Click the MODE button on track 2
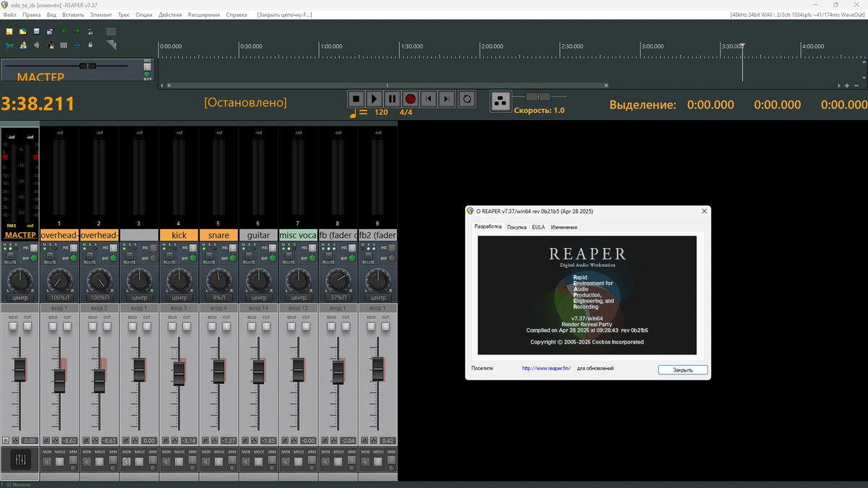The height and width of the screenshot is (488, 868). coord(99,461)
